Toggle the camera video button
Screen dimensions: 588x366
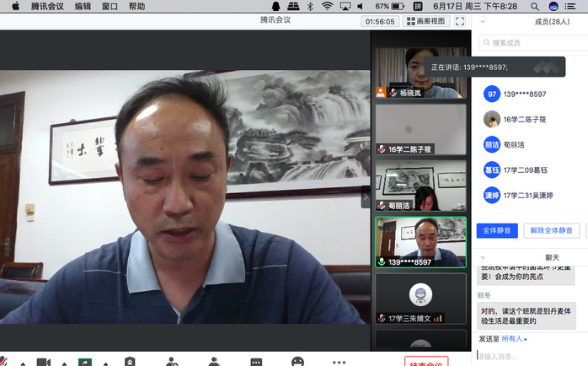[x=43, y=362]
